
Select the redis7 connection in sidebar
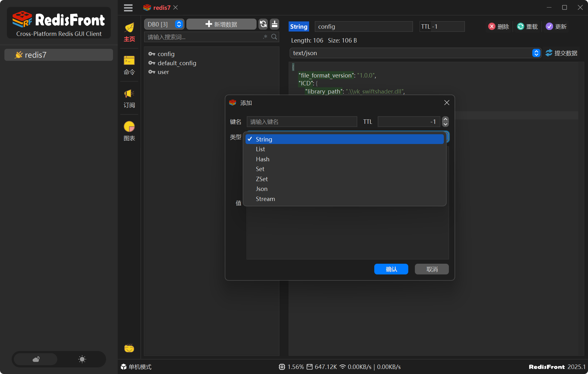click(59, 55)
